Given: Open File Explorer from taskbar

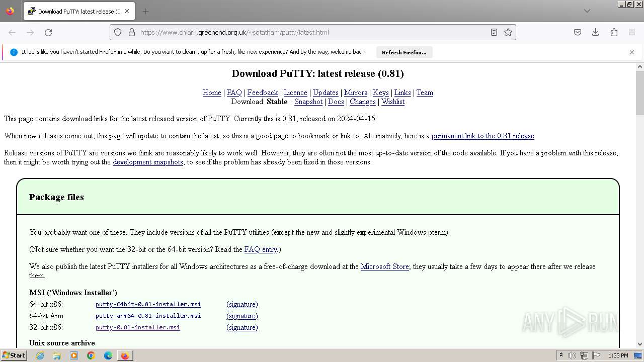Looking at the screenshot, I should (x=57, y=355).
